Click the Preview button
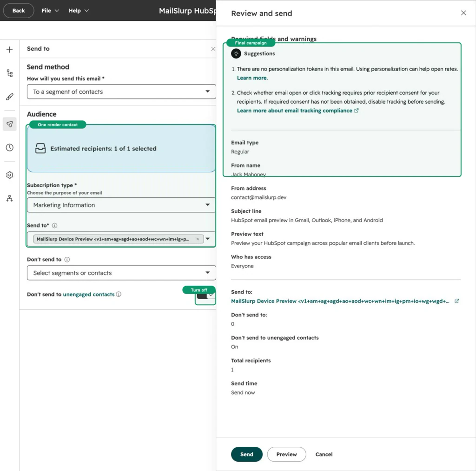This screenshot has width=476, height=471. [x=286, y=454]
